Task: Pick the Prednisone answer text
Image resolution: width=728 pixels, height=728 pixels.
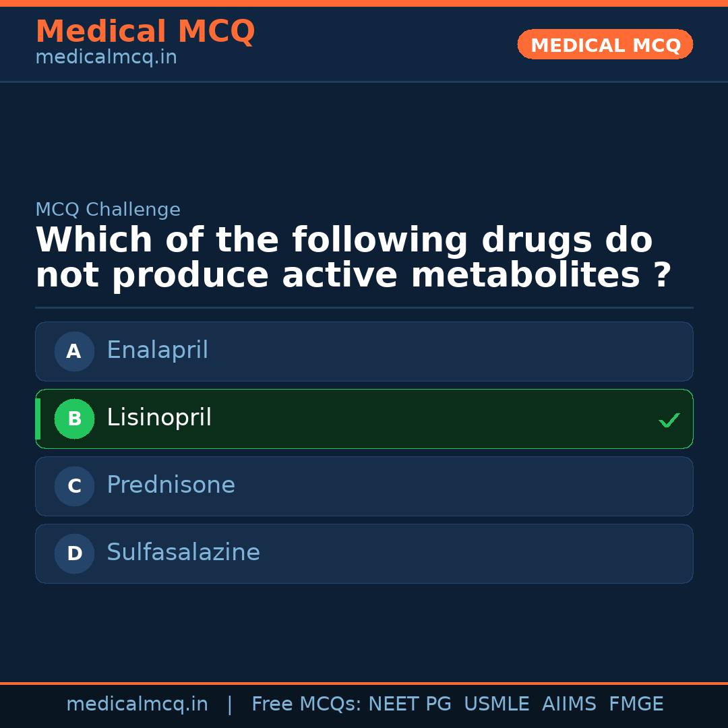Action: click(171, 485)
